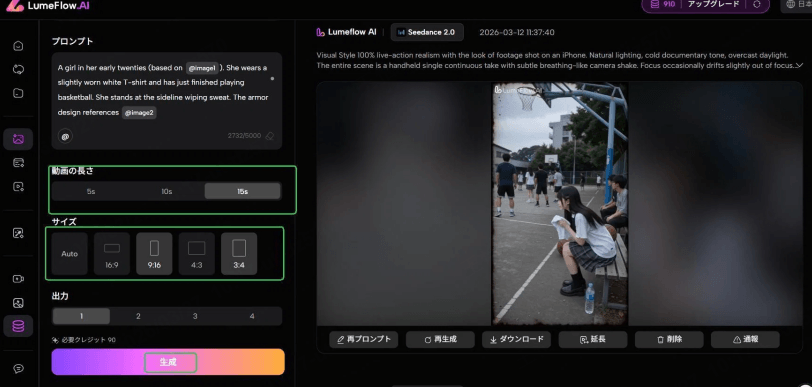Open the purple stacked-coins sidebar icon

point(18,326)
